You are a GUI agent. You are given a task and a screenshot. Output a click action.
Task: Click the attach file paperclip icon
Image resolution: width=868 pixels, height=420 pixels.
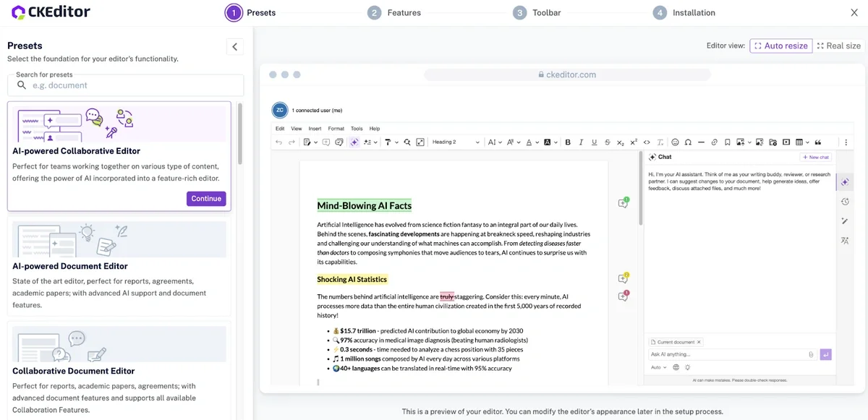click(x=811, y=354)
